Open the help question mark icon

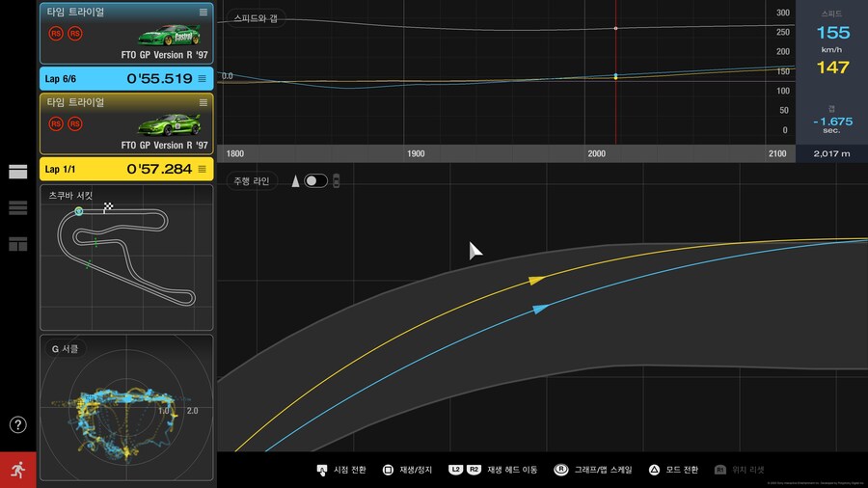[18, 424]
